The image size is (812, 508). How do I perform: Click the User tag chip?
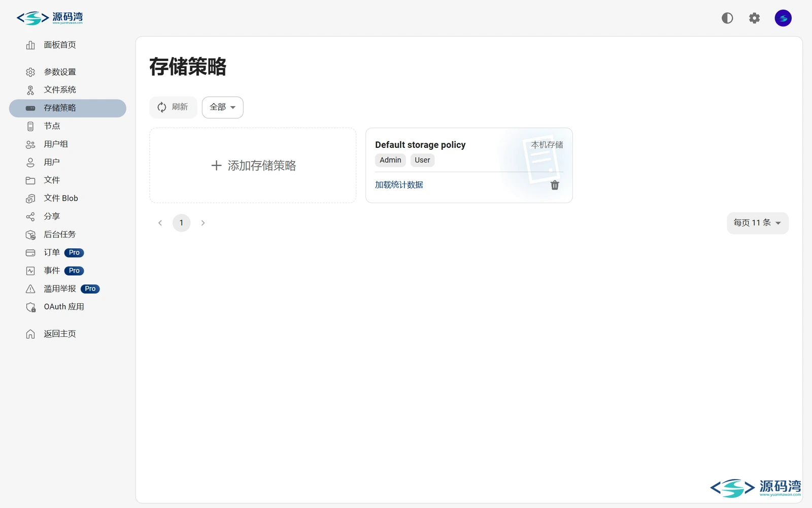(x=422, y=160)
